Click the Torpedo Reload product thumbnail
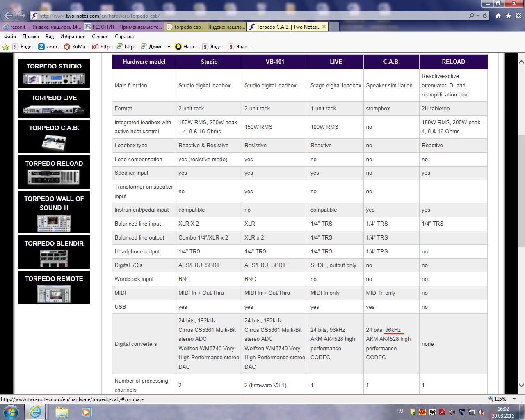 (54, 177)
